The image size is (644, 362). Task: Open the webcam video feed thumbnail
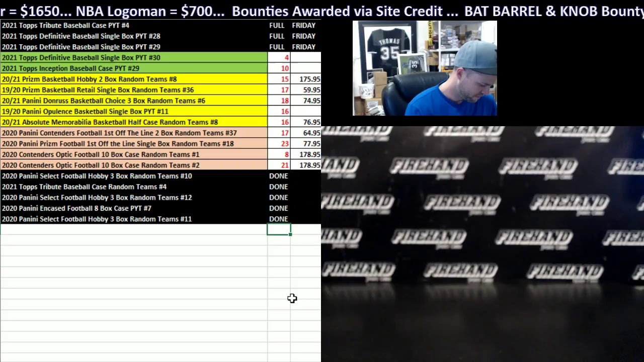pyautogui.click(x=425, y=68)
